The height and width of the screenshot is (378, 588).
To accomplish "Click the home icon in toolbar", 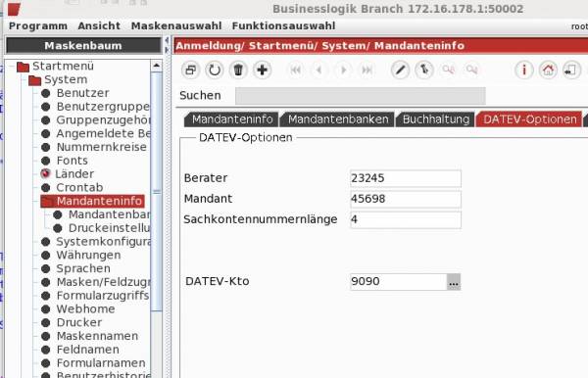I will point(548,71).
